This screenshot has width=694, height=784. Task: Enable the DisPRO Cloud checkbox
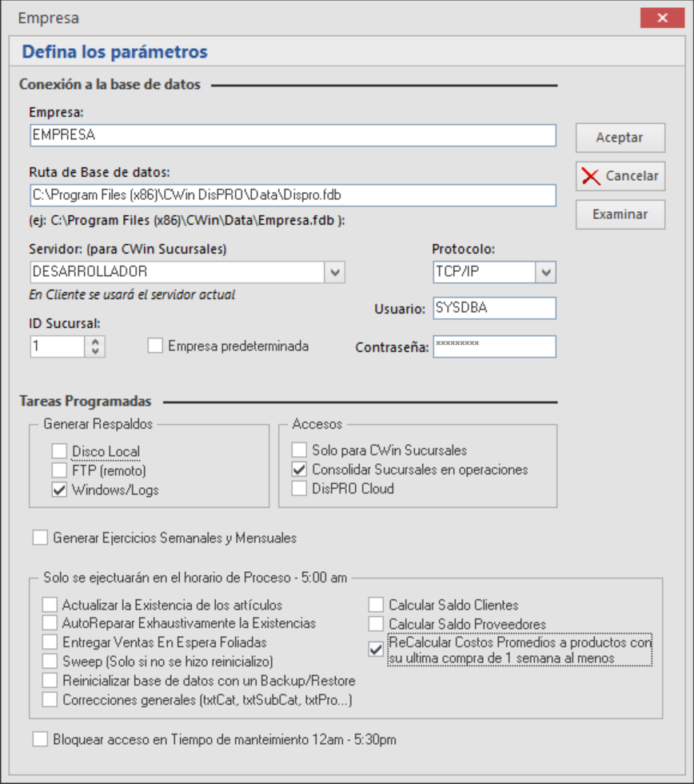[x=299, y=489]
